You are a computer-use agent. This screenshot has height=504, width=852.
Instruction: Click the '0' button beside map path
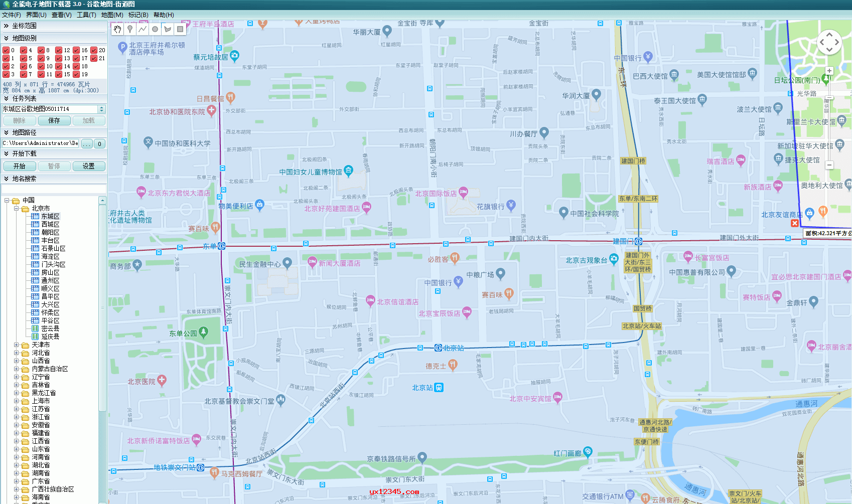coord(100,144)
